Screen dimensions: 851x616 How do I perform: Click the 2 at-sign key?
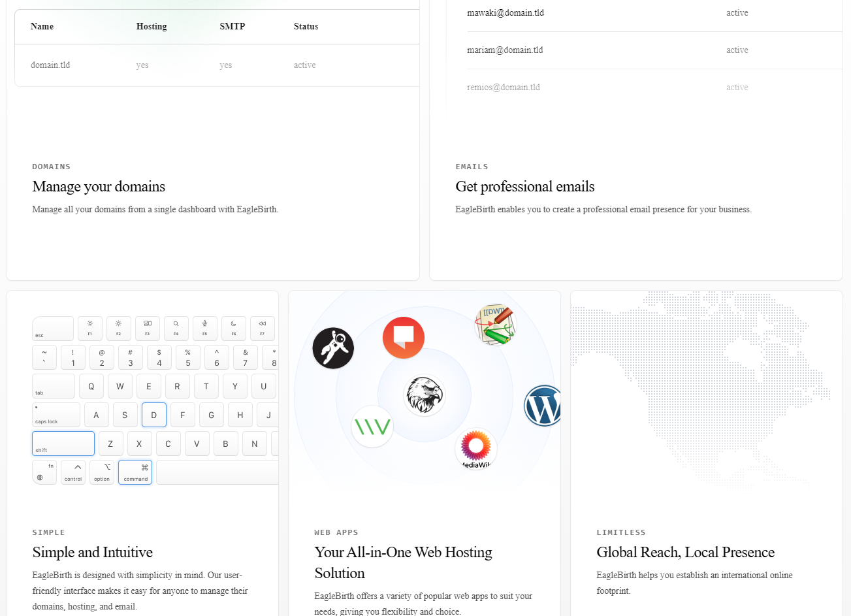(x=102, y=357)
